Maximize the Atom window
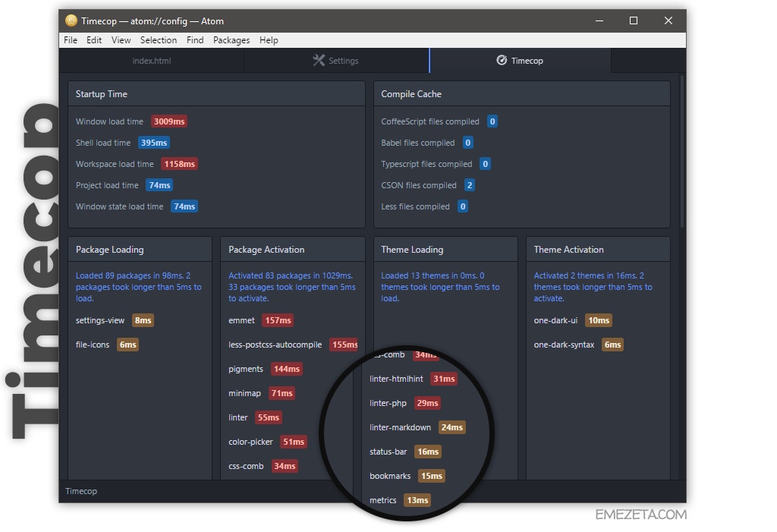This screenshot has width=777, height=532. click(634, 20)
